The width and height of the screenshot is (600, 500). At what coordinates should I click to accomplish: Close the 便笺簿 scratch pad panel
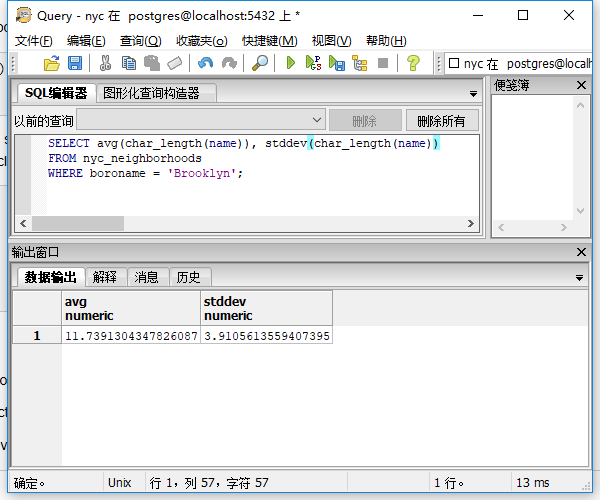pos(581,85)
